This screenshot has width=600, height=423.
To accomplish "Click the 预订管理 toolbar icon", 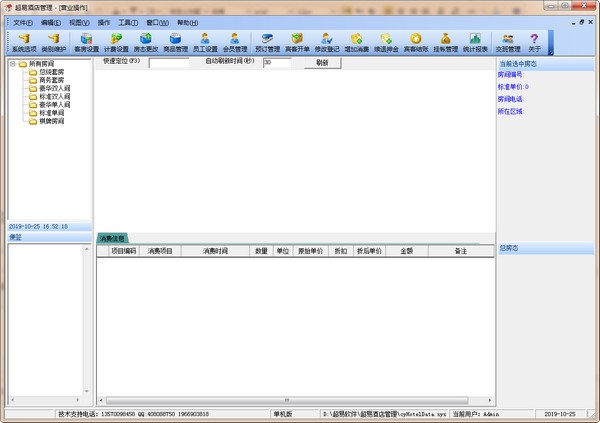I will (267, 41).
